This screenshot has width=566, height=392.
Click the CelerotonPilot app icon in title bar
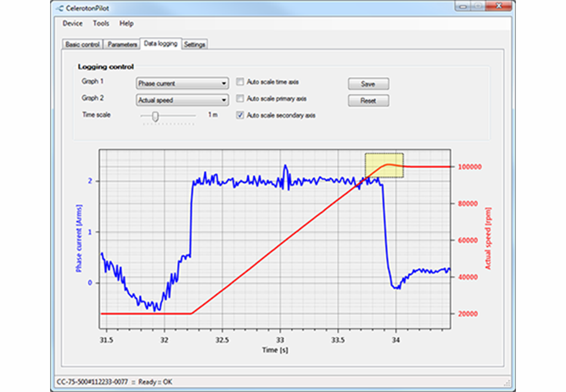[62, 8]
